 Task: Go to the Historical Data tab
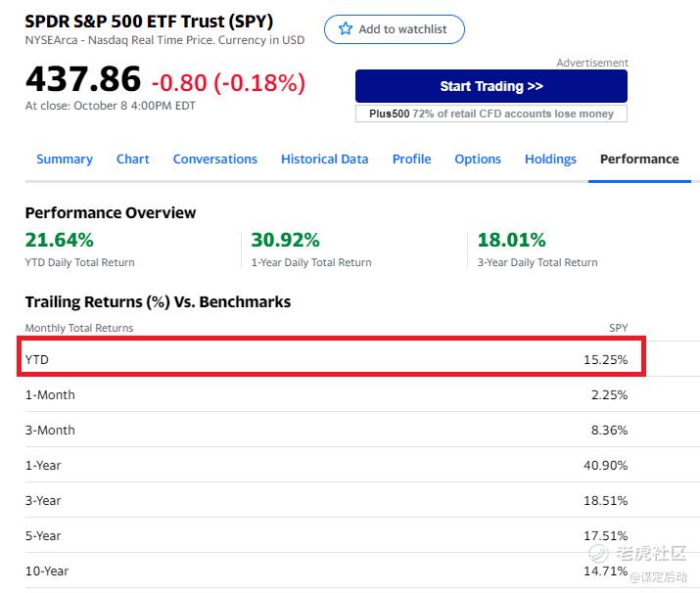[x=325, y=160]
